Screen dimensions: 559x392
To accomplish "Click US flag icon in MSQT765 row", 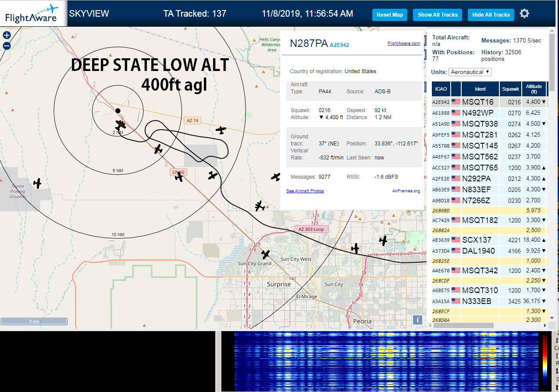I will (456, 167).
